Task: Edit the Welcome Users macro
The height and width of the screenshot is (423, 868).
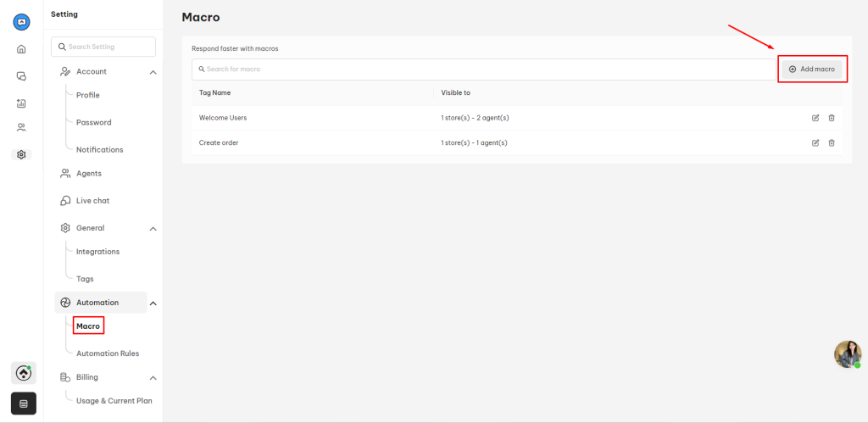Action: pyautogui.click(x=815, y=118)
